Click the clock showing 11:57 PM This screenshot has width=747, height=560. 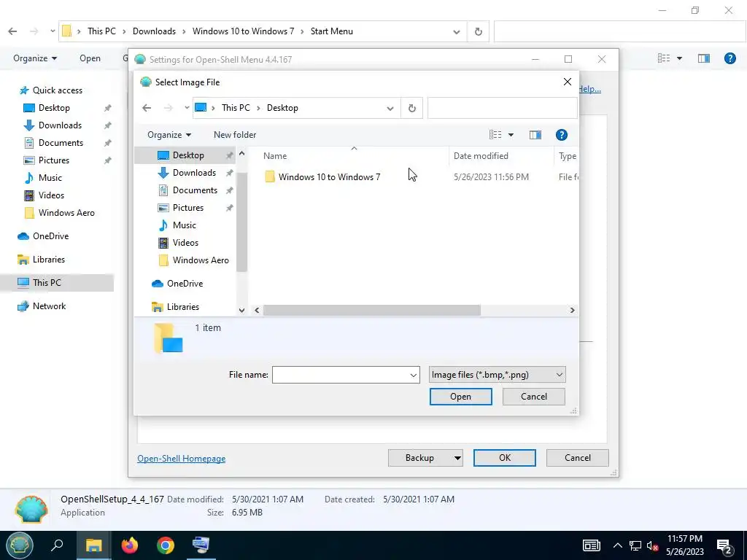(x=684, y=539)
